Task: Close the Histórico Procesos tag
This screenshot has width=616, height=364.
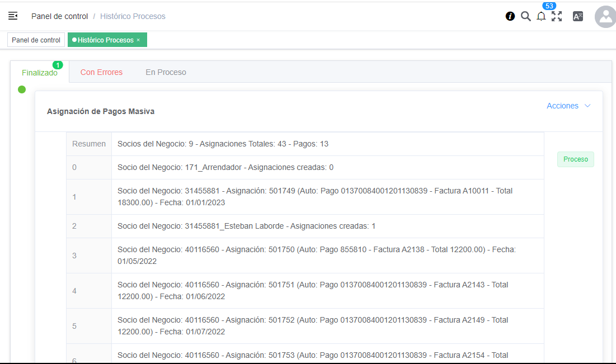Action: (138, 40)
